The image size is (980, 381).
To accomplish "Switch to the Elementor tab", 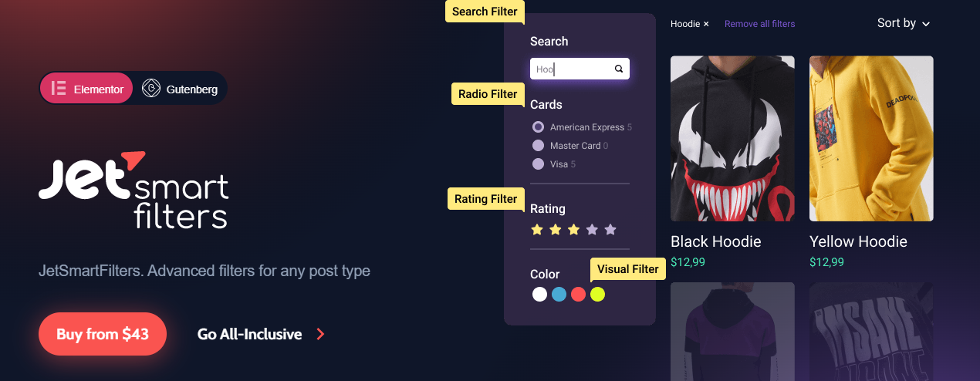I will (x=86, y=89).
